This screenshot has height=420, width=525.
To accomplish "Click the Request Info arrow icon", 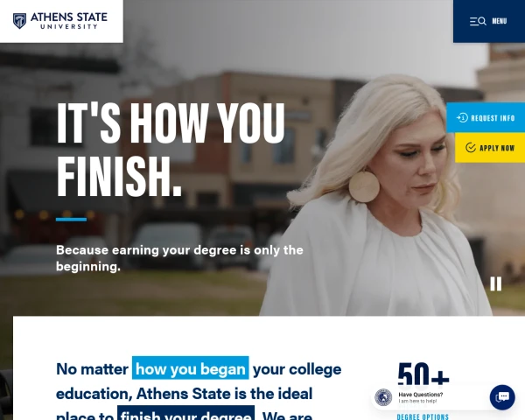I will tap(462, 118).
